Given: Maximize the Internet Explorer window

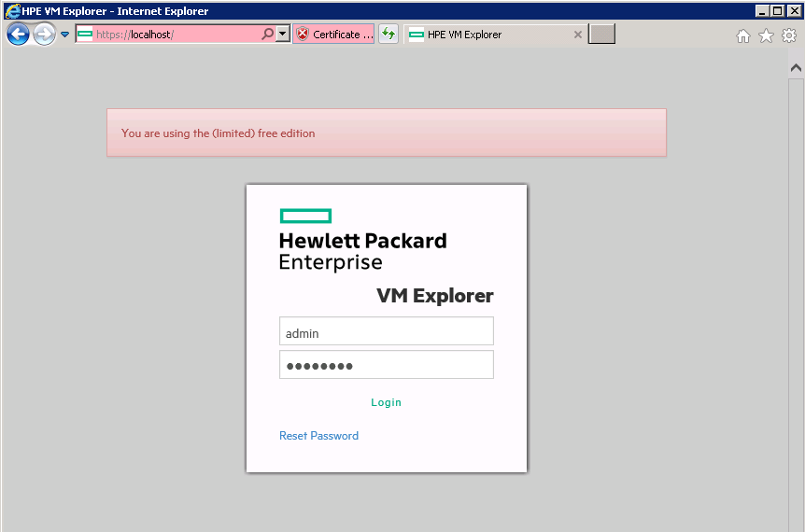Looking at the screenshot, I should pyautogui.click(x=778, y=10).
